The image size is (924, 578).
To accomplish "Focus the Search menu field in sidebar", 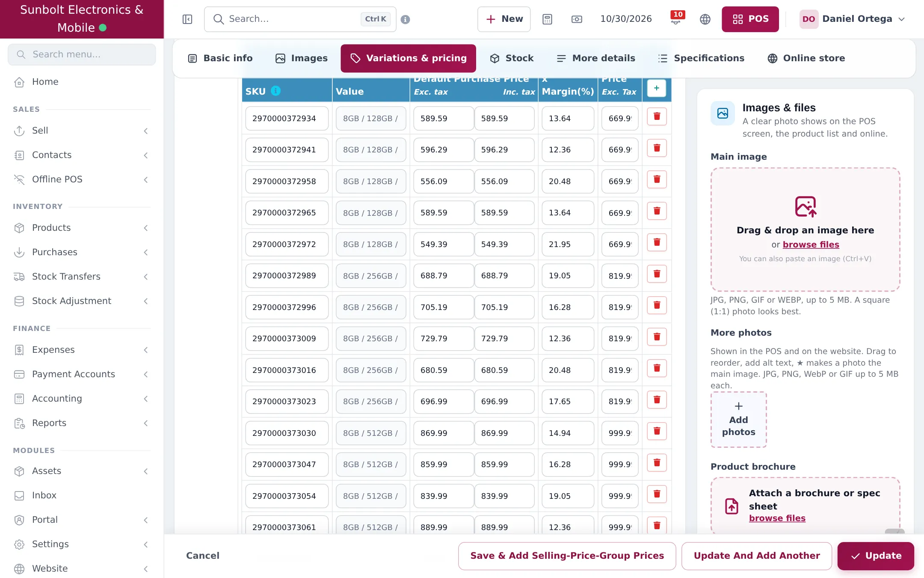I will [x=82, y=54].
